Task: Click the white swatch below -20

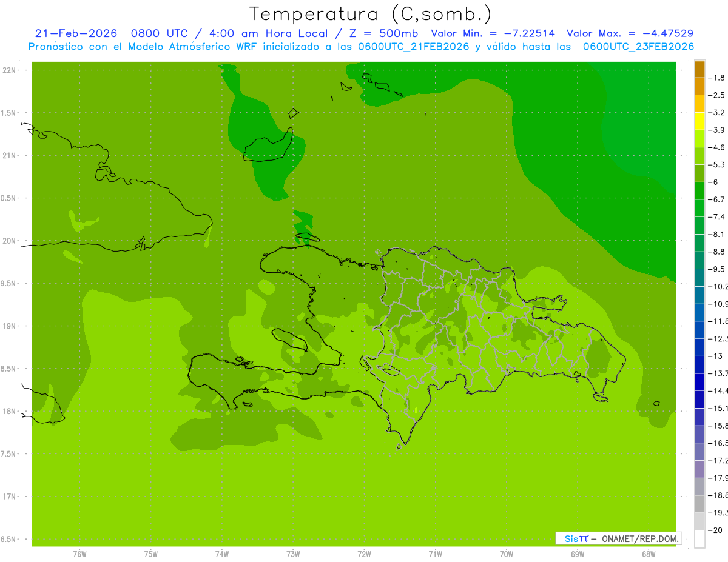Action: tap(699, 539)
